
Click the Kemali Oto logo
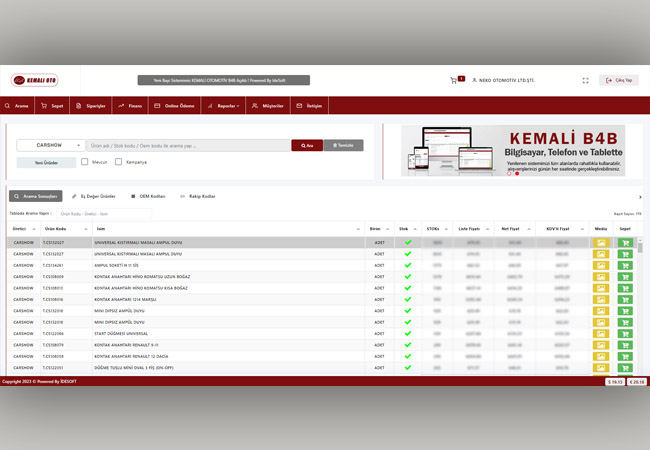coord(35,80)
